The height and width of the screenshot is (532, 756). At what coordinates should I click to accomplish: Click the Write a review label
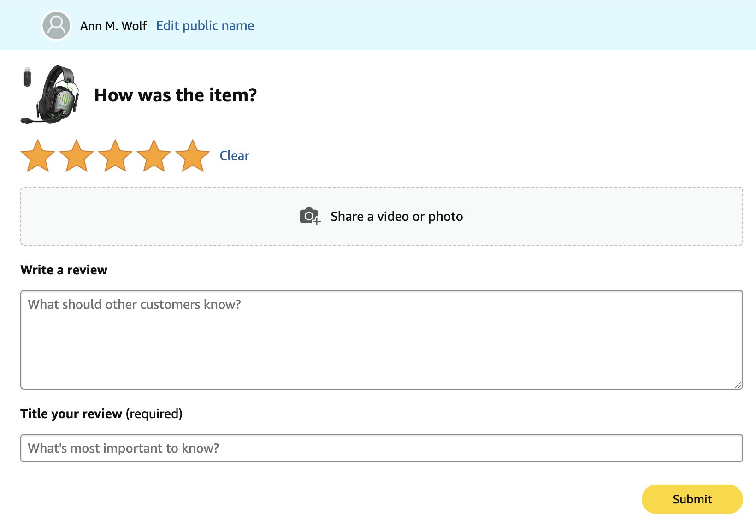click(x=64, y=270)
